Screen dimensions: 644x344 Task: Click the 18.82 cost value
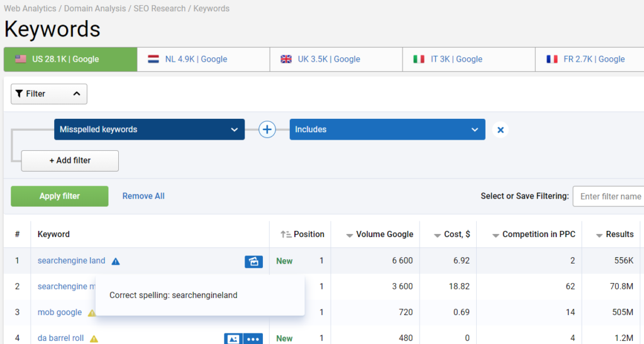coord(458,287)
